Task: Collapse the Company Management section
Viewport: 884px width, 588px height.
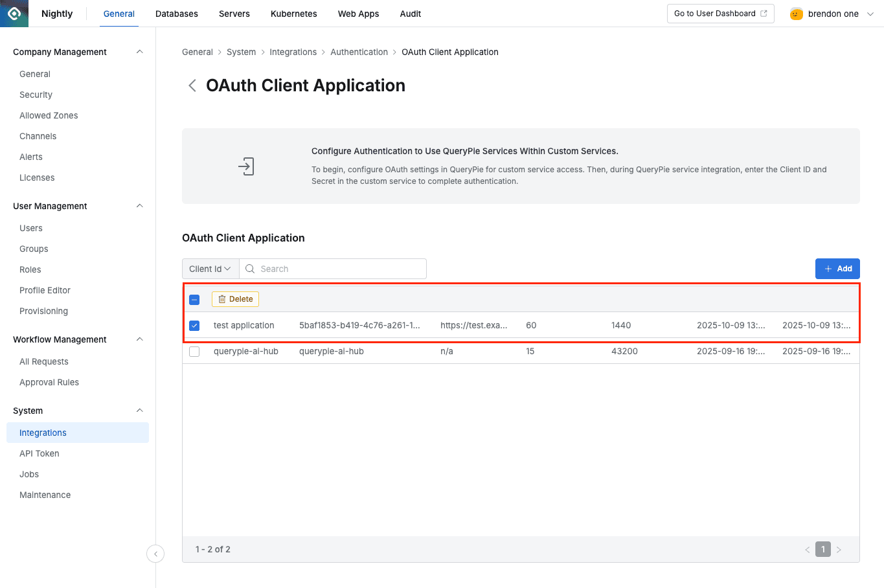Action: pyautogui.click(x=139, y=51)
